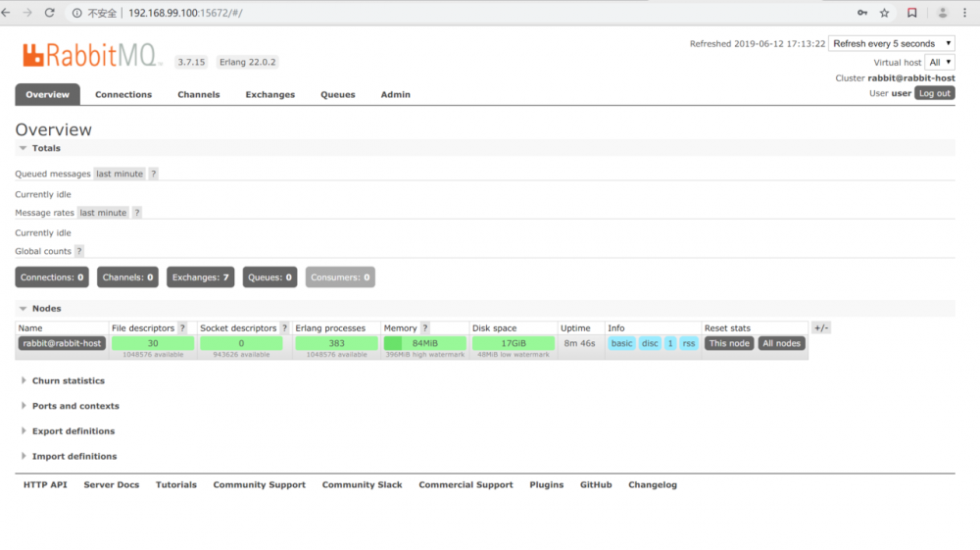Reload the page with the refresh icon
Viewport: 980px width, 550px height.
[49, 13]
